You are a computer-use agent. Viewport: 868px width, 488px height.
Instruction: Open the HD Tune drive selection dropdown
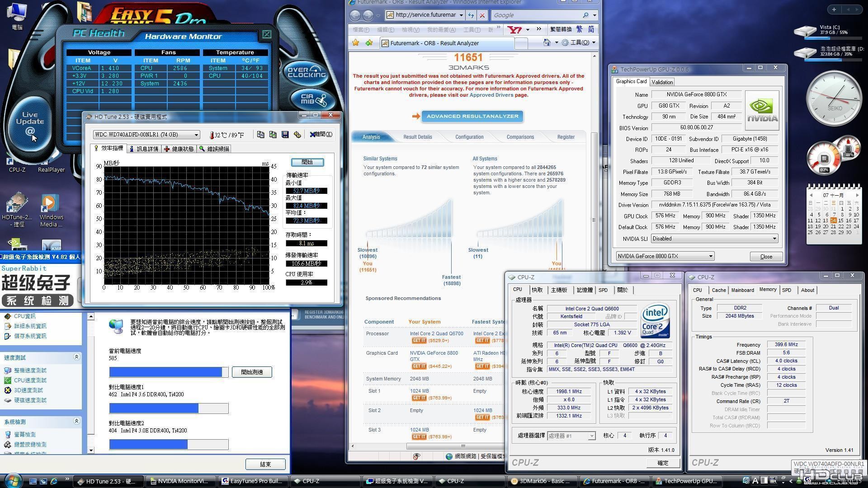tap(196, 135)
